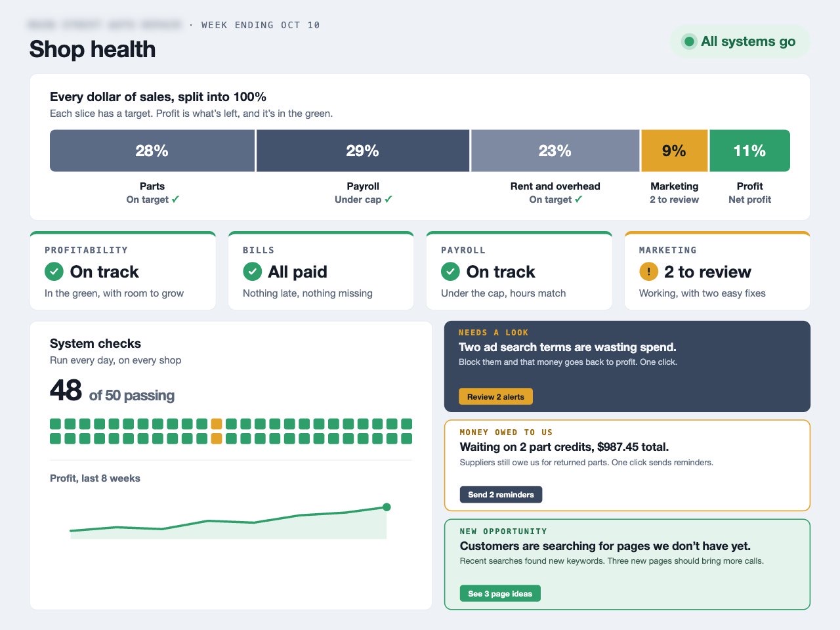Click the end point dot on profit chart
This screenshot has height=630, width=840.
(x=387, y=507)
